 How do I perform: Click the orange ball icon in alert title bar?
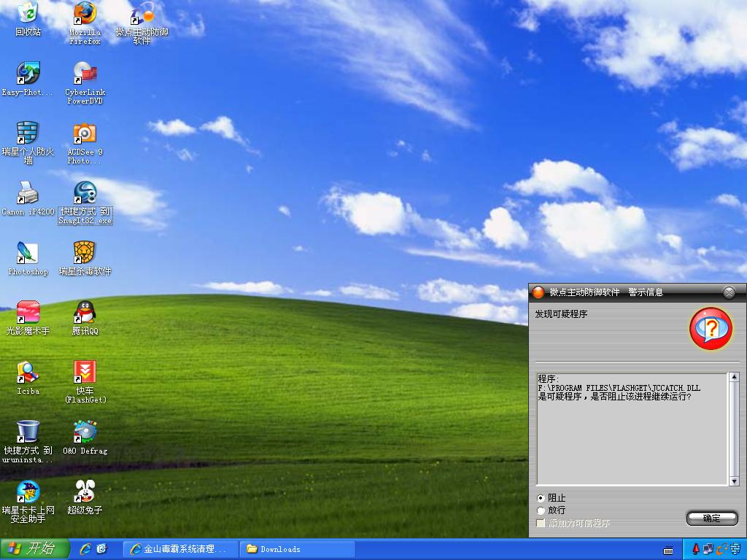(538, 292)
